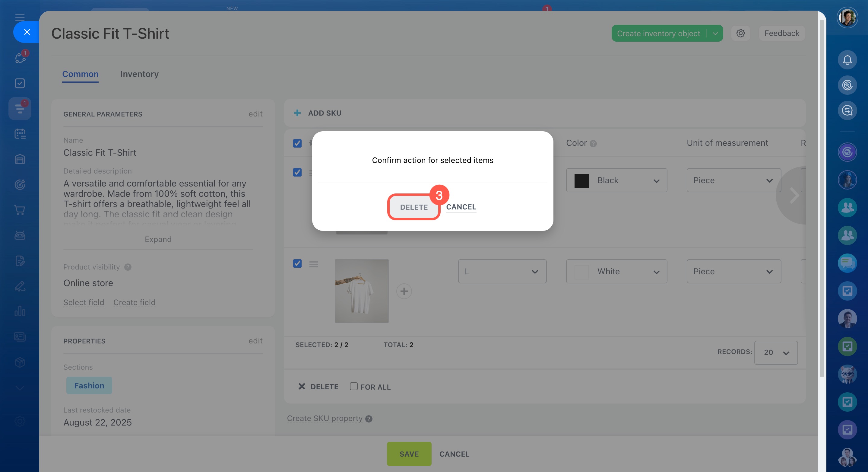The width and height of the screenshot is (868, 472).
Task: Click the black color swatch
Action: (x=581, y=181)
